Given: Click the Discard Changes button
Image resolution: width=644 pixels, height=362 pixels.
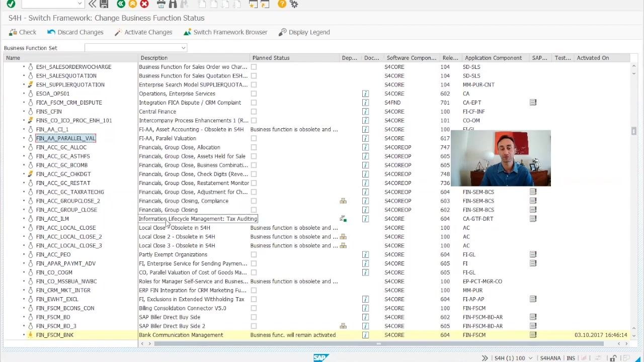Looking at the screenshot, I should coord(75,32).
